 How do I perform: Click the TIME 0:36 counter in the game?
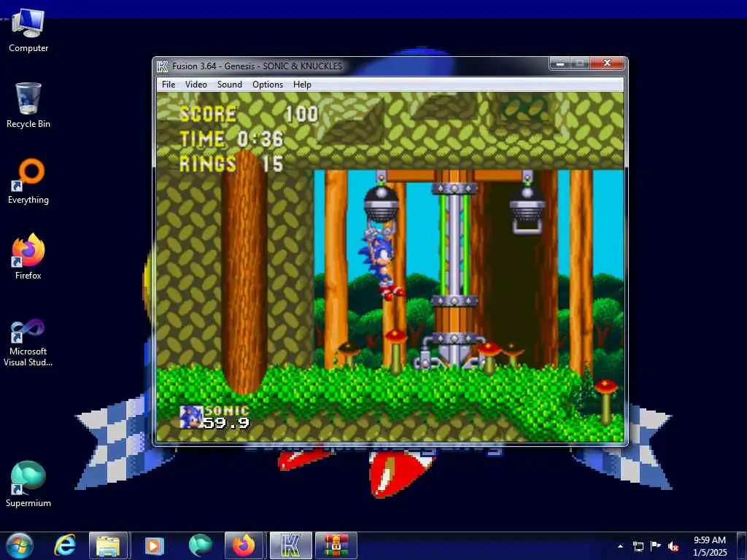[231, 139]
